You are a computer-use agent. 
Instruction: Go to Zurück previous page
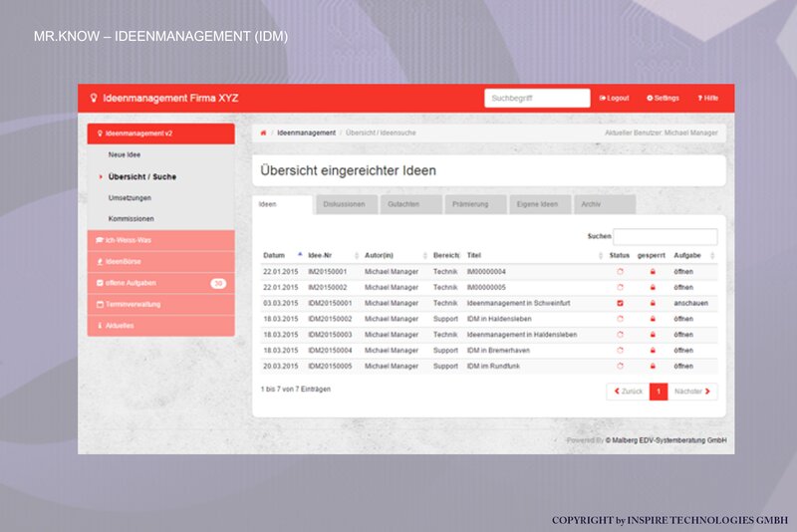[629, 392]
